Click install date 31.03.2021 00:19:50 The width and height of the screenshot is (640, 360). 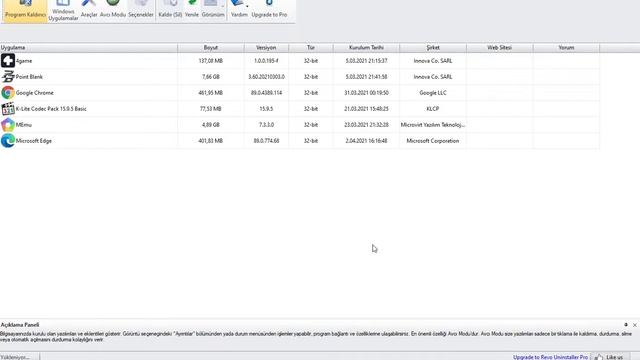pyautogui.click(x=366, y=93)
